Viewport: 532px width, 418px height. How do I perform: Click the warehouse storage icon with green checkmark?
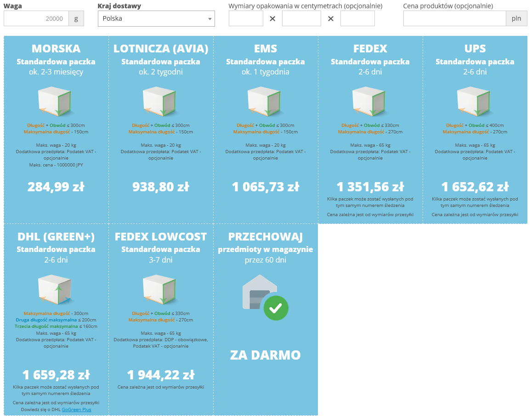point(265,298)
